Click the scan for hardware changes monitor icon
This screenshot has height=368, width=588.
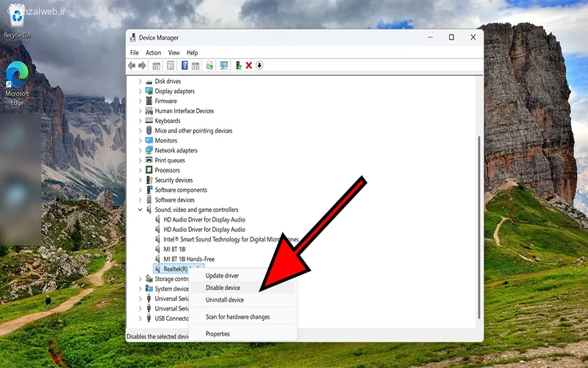point(224,66)
